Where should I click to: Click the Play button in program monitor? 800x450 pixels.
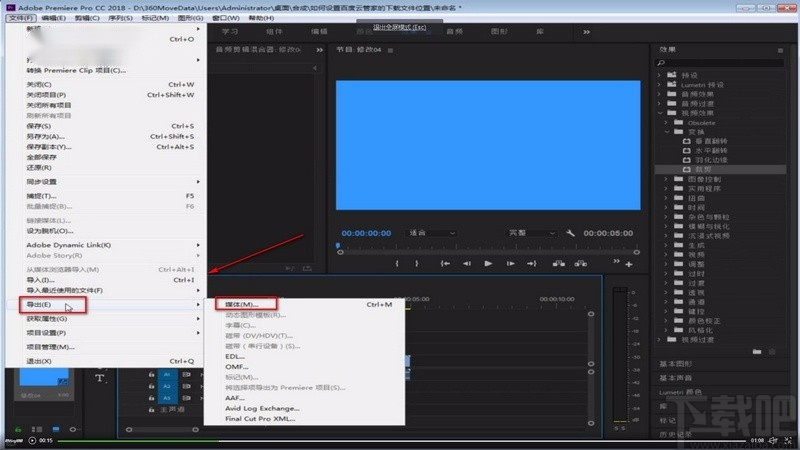[488, 264]
